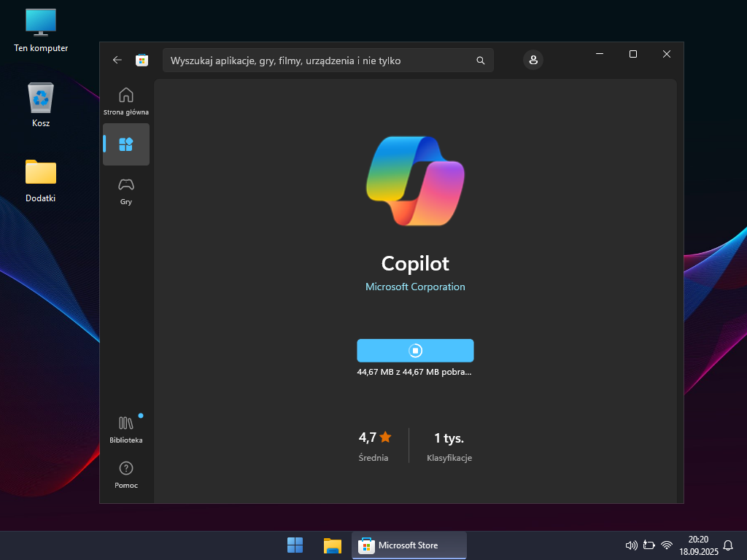Image resolution: width=747 pixels, height=560 pixels.
Task: Click the back arrow in Microsoft Store
Action: click(117, 60)
